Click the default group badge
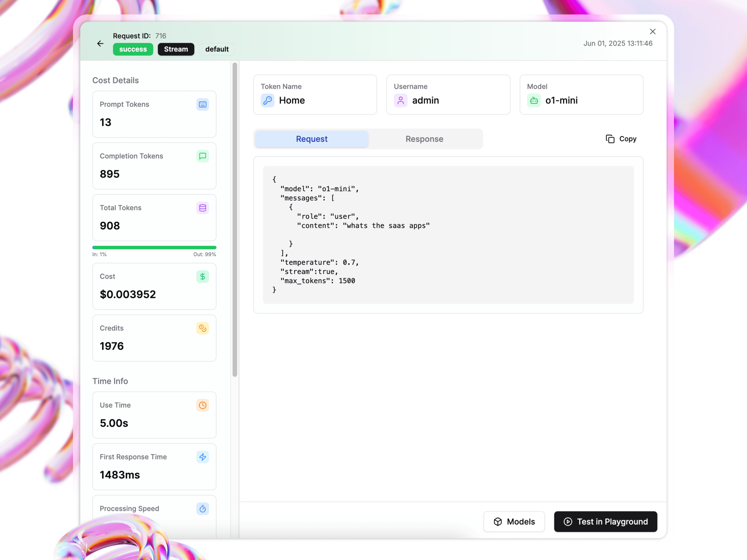The height and width of the screenshot is (560, 747). 217,49
